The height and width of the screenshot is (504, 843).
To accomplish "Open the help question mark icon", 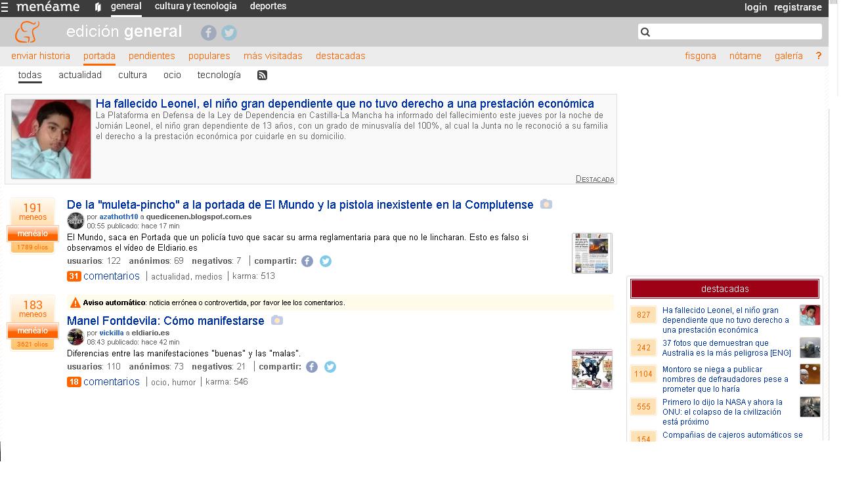I will (x=818, y=56).
